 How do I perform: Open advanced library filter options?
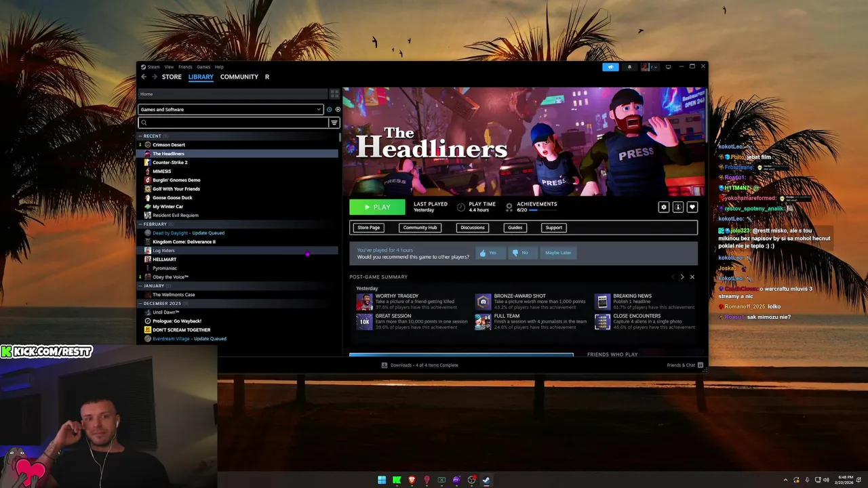click(334, 123)
